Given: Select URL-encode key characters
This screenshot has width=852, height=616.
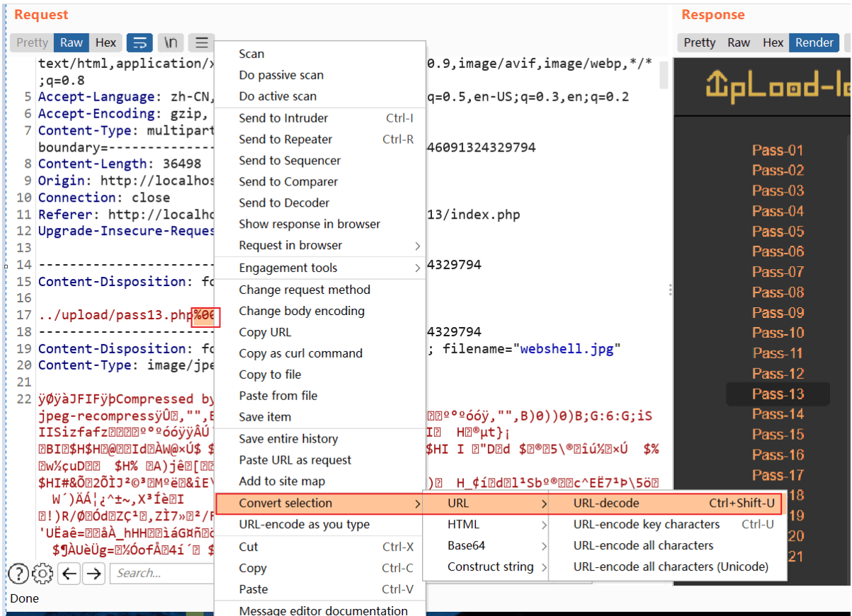Looking at the screenshot, I should point(667,525).
